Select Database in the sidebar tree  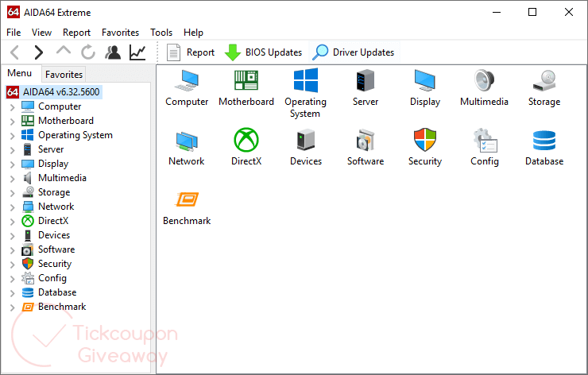(x=57, y=292)
